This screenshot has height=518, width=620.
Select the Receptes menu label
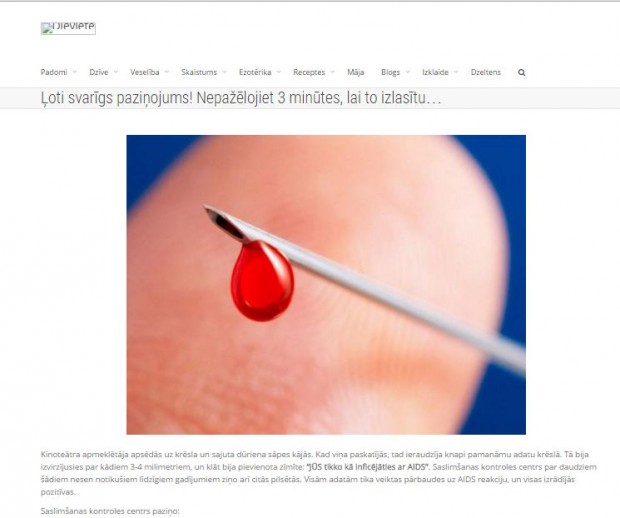click(x=309, y=72)
